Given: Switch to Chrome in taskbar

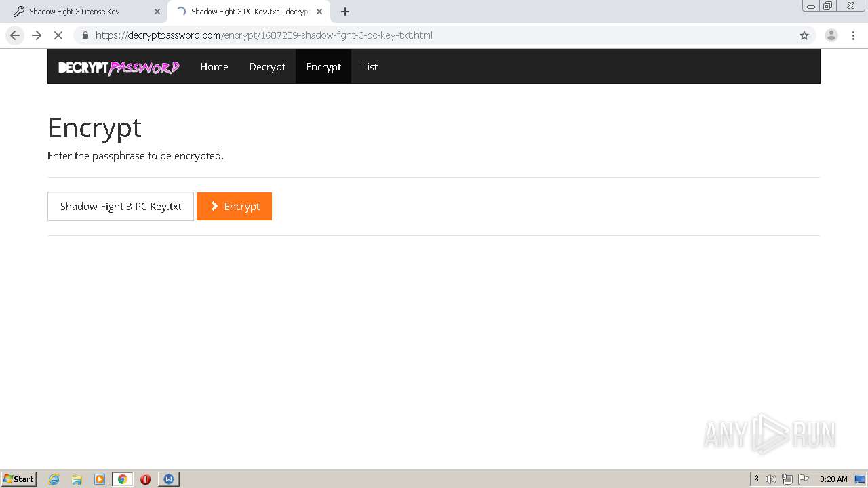Looking at the screenshot, I should pos(123,479).
